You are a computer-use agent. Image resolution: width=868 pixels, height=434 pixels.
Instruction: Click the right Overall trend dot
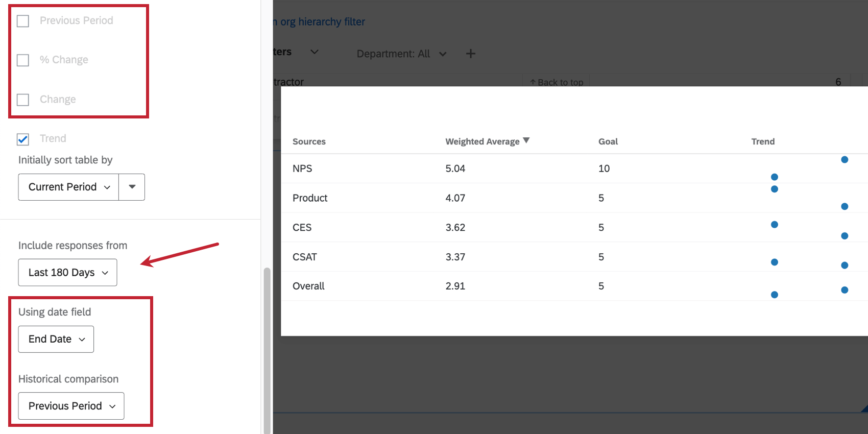(845, 290)
